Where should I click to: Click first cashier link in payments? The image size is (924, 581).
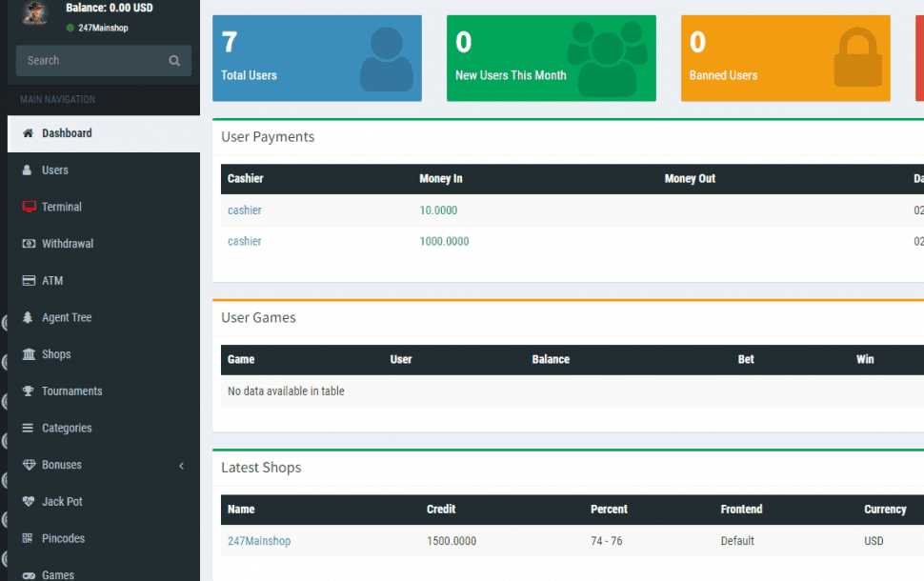pos(244,210)
